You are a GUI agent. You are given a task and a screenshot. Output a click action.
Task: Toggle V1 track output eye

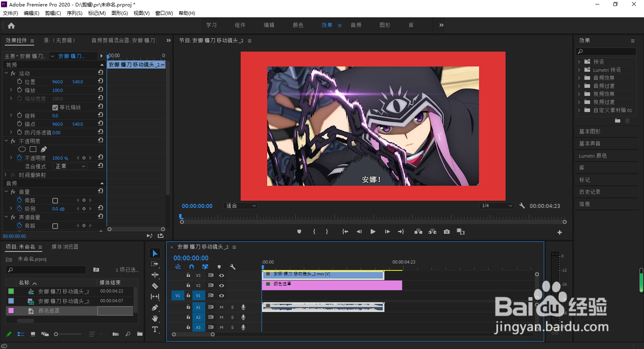pos(221,295)
